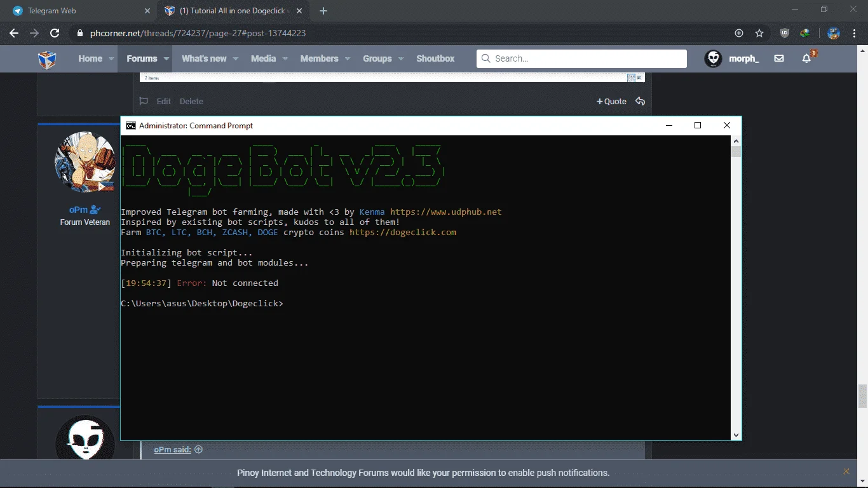Open the Shoutbox nav item
868x488 pixels.
[x=435, y=58]
